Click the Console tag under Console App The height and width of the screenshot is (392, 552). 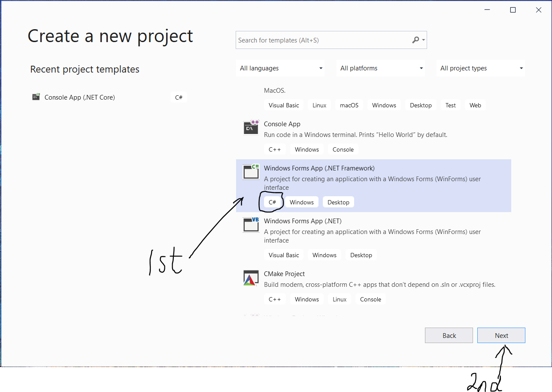click(343, 149)
